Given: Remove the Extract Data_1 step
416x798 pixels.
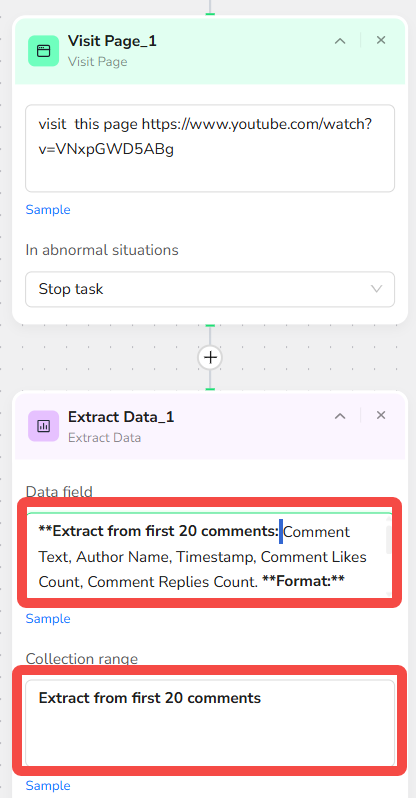Looking at the screenshot, I should click(x=381, y=415).
